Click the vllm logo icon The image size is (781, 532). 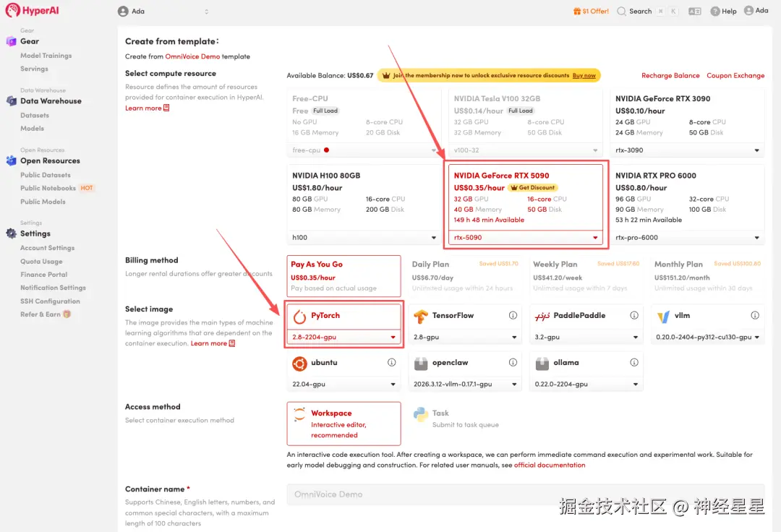(663, 317)
